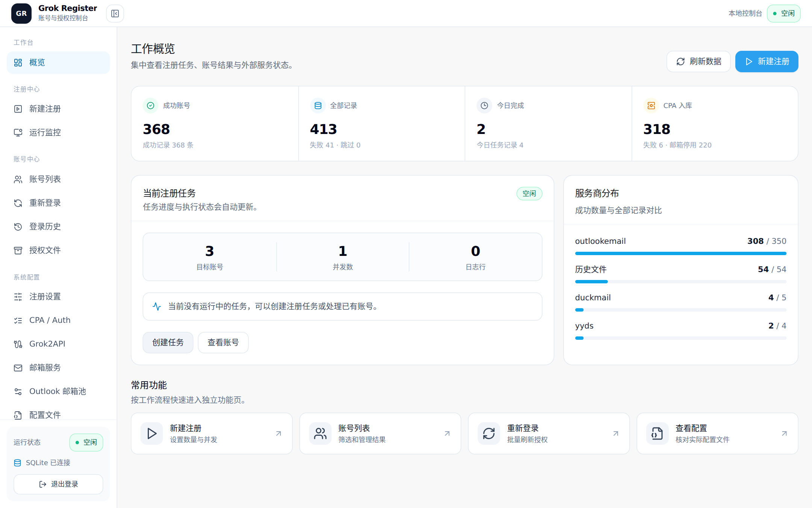Click the 成功账号 green check icon
The height and width of the screenshot is (508, 812).
tap(150, 106)
